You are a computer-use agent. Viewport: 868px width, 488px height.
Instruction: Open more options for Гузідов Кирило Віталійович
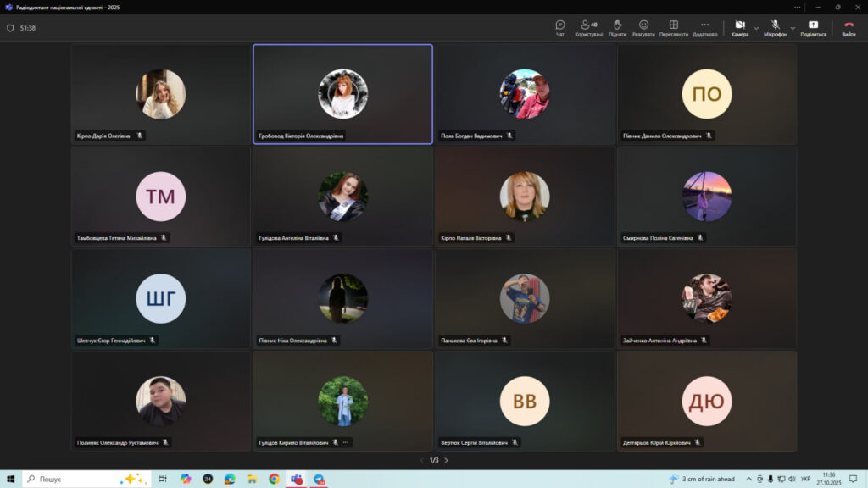(x=346, y=442)
